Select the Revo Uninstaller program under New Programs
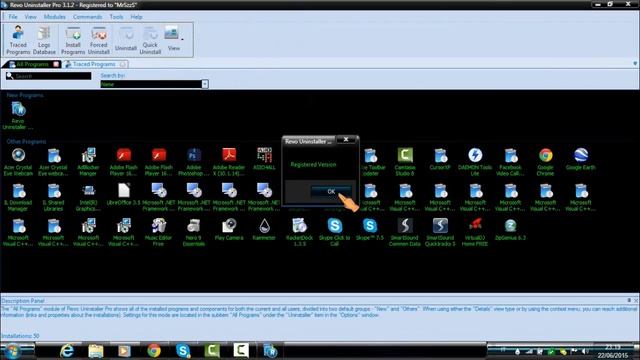 pos(18,116)
